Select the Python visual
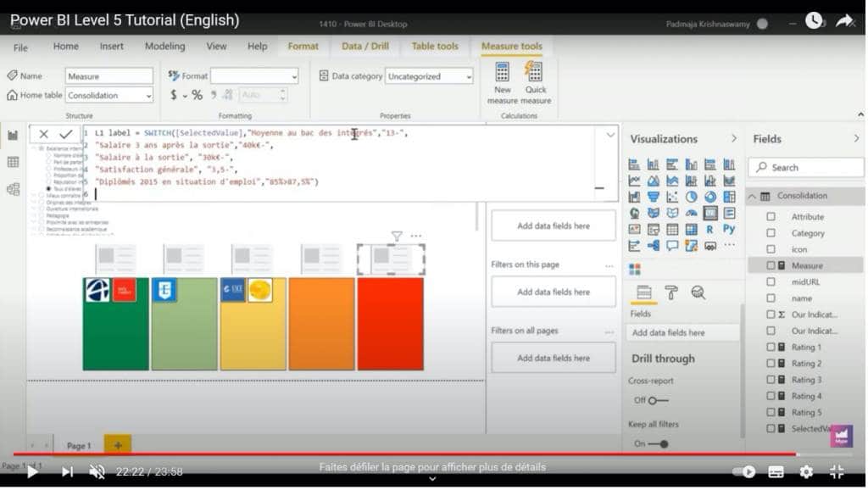The height and width of the screenshot is (490, 868). (x=730, y=229)
